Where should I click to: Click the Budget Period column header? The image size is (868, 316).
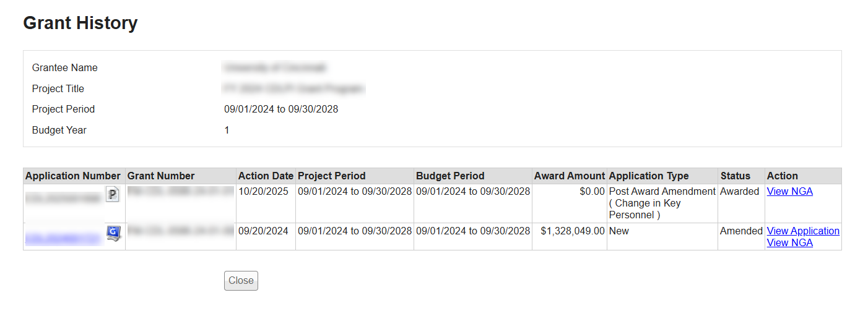tap(450, 176)
